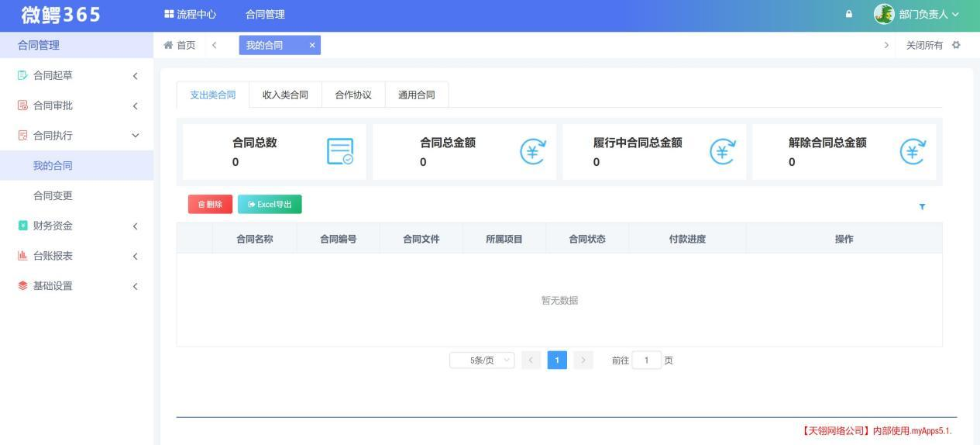Click the filter funnel icon above table

pyautogui.click(x=922, y=207)
